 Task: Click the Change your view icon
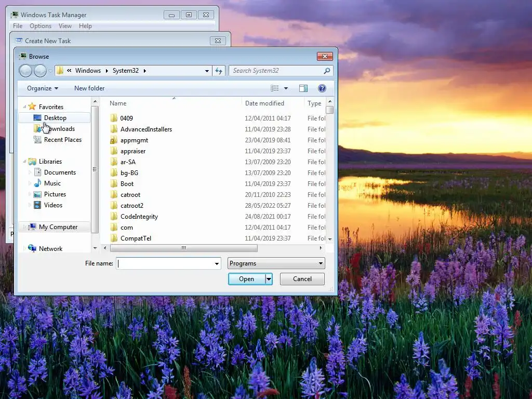pyautogui.click(x=274, y=88)
